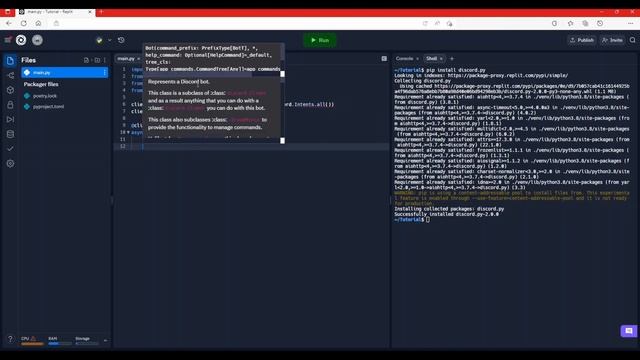Switch to the main.py editor tab
This screenshot has height=360, width=640.
(126, 59)
